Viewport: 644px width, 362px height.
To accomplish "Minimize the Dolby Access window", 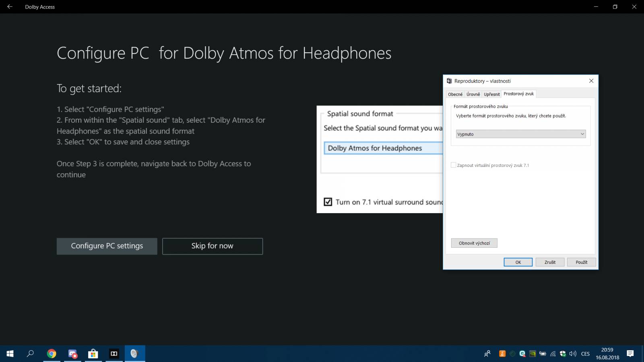I will tap(596, 7).
